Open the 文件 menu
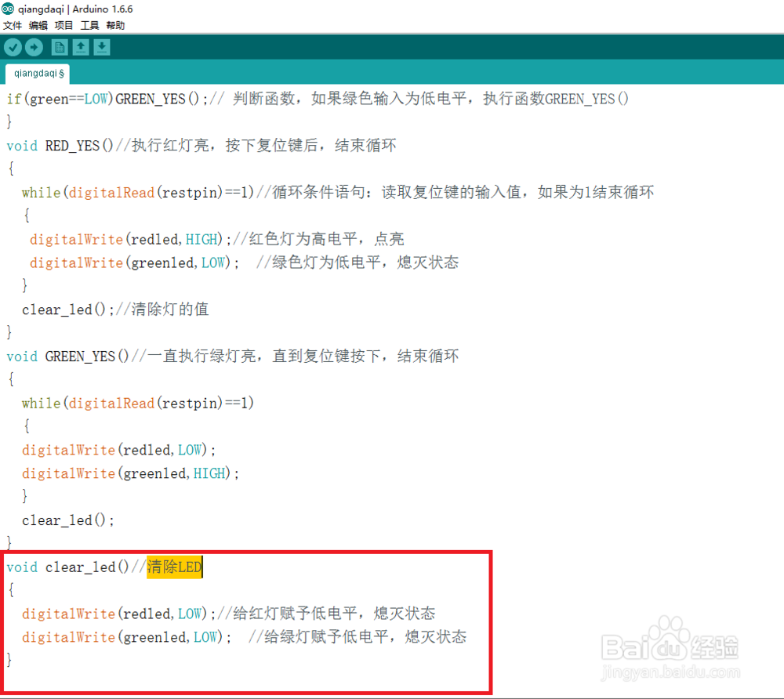784x699 pixels. [13, 25]
